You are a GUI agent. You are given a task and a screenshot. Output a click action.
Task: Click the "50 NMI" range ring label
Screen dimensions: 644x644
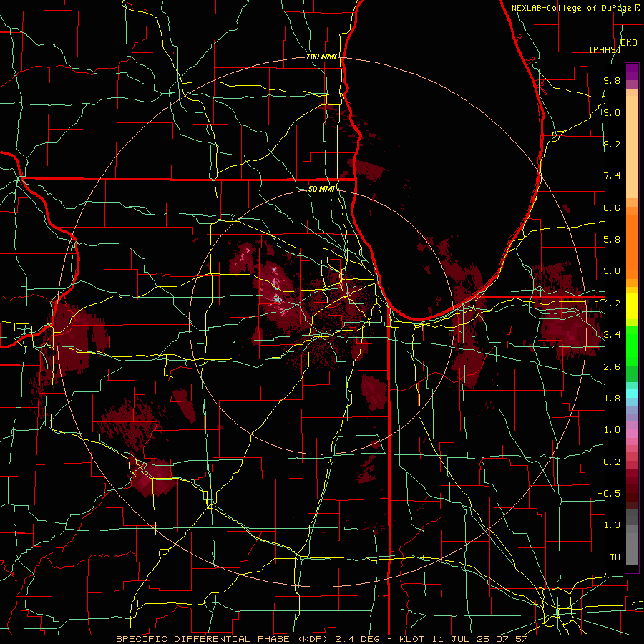321,189
